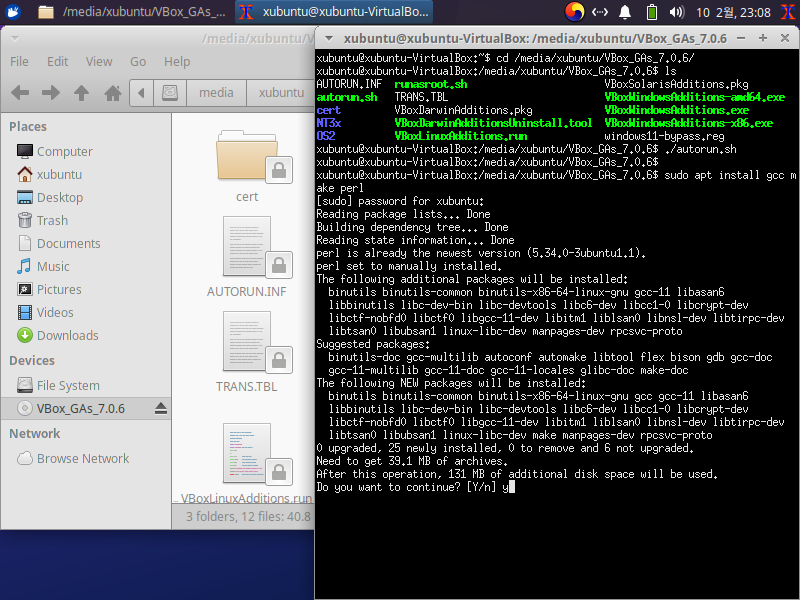Open the File menu in file manager
800x600 pixels.
(x=19, y=62)
